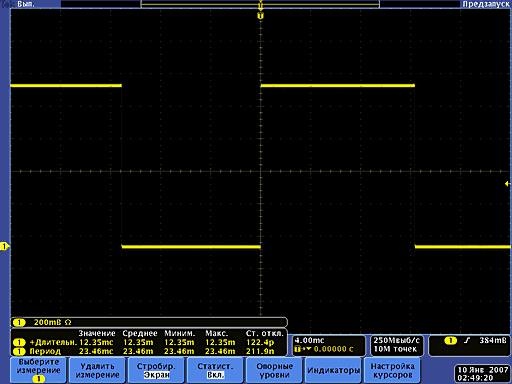Viewport: 512px width, 384px height.
Task: Click trigger source channel 1 badge
Action: click(x=451, y=340)
